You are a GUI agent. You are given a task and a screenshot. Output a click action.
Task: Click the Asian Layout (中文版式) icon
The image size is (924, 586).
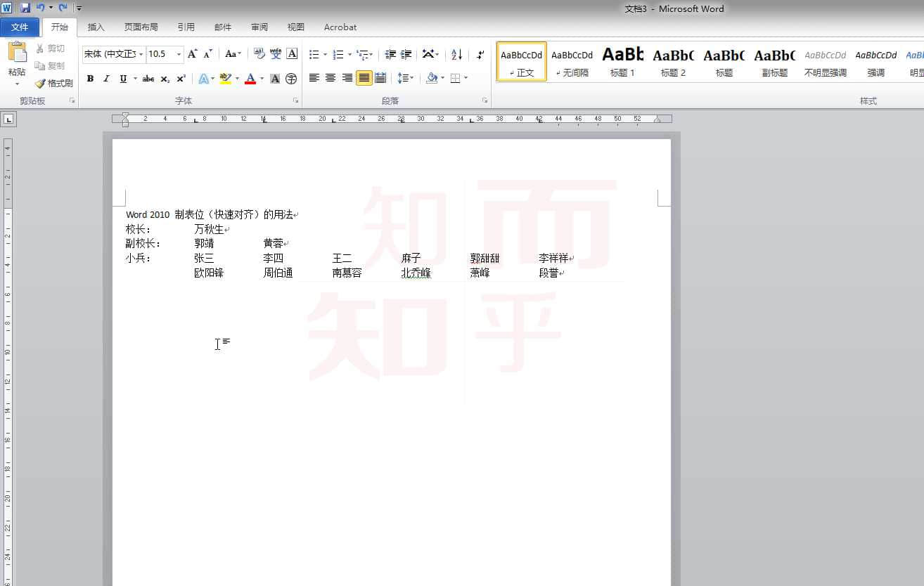[x=428, y=54]
